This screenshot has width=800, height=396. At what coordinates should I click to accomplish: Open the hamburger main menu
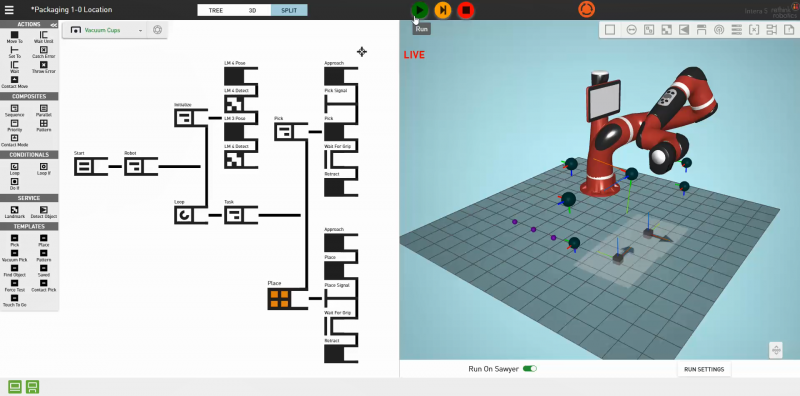[9, 10]
